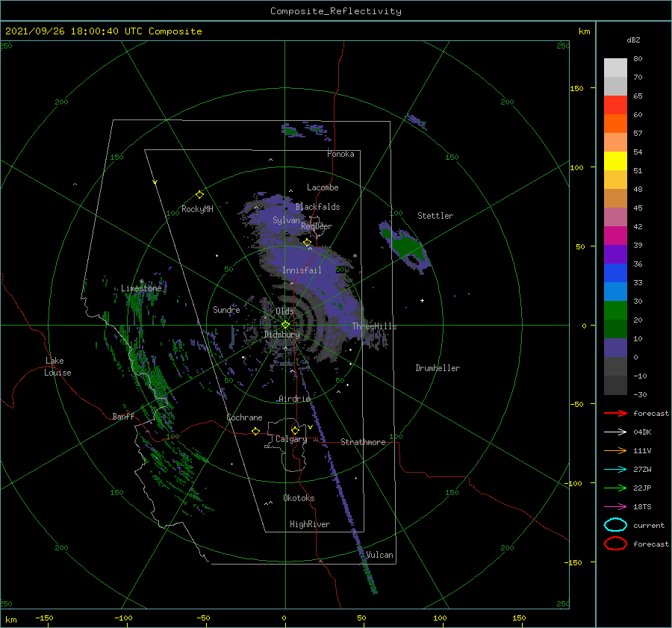This screenshot has height=628, width=672.
Task: Click the Olds label
Action: pos(284,311)
